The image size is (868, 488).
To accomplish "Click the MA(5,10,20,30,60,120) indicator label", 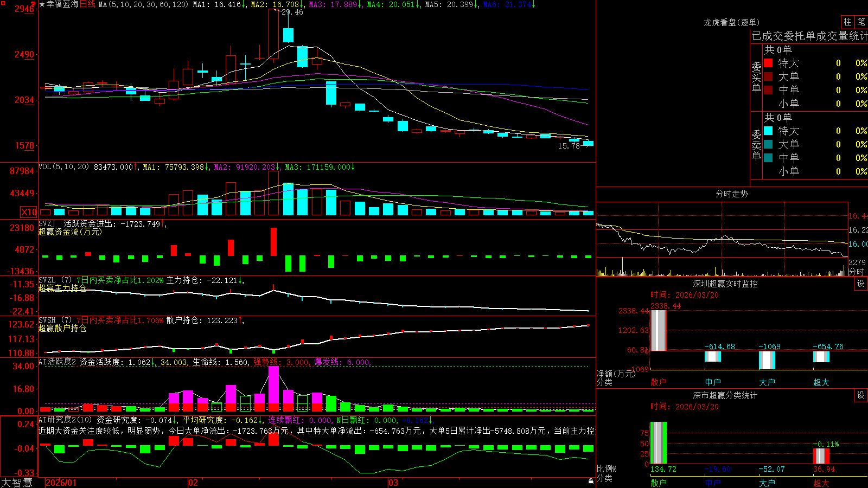I will (x=143, y=4).
